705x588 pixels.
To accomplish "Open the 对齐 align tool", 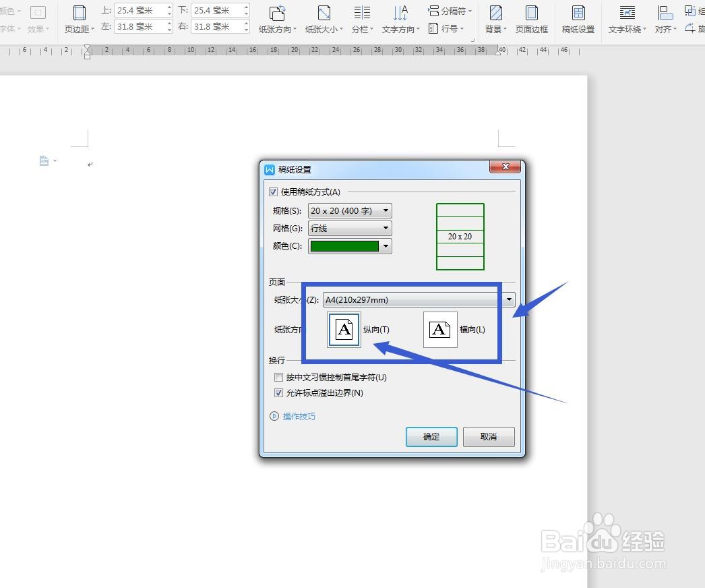I will pyautogui.click(x=665, y=20).
